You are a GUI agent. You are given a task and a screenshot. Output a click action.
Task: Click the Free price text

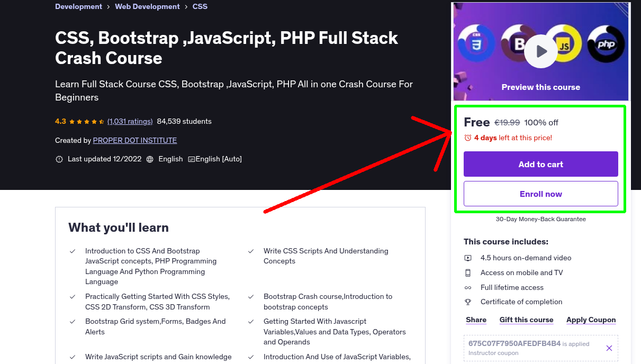(x=477, y=122)
